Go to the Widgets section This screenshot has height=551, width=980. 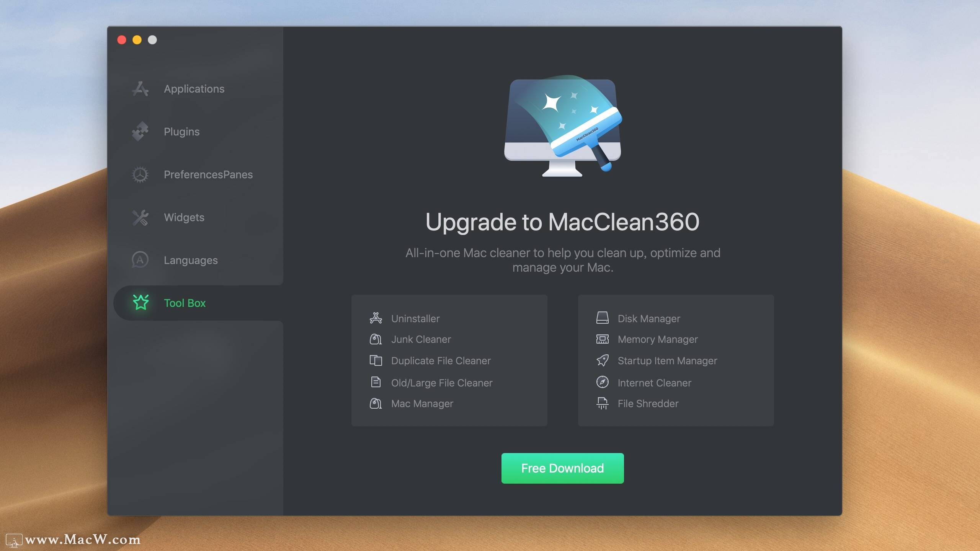click(198, 217)
